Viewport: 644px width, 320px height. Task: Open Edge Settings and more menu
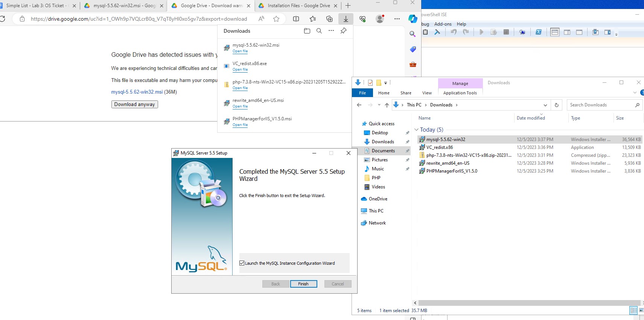point(397,19)
